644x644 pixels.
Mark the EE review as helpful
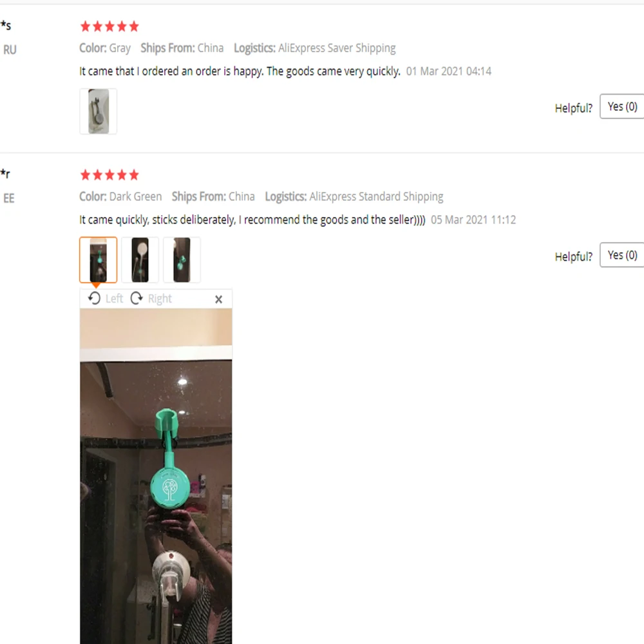click(622, 255)
